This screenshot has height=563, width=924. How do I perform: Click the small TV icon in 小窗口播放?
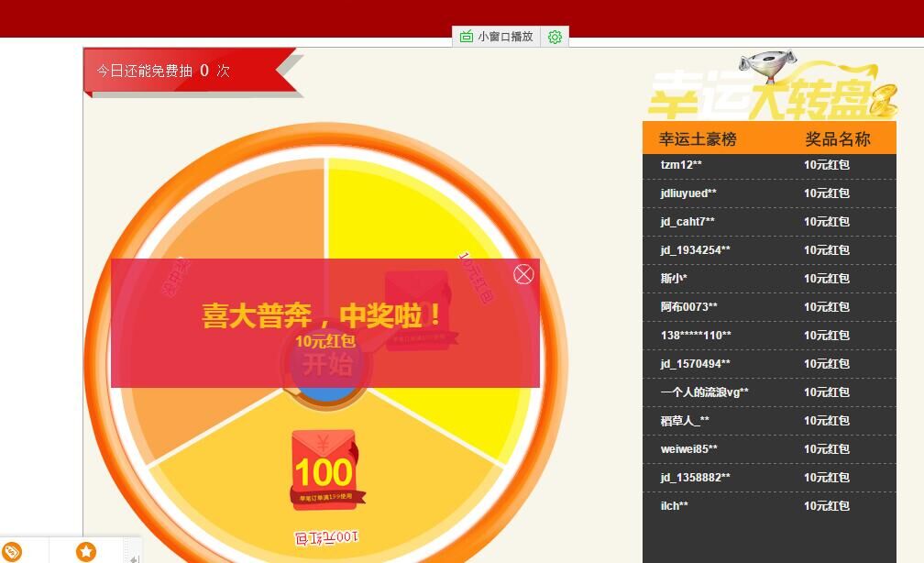coord(466,37)
